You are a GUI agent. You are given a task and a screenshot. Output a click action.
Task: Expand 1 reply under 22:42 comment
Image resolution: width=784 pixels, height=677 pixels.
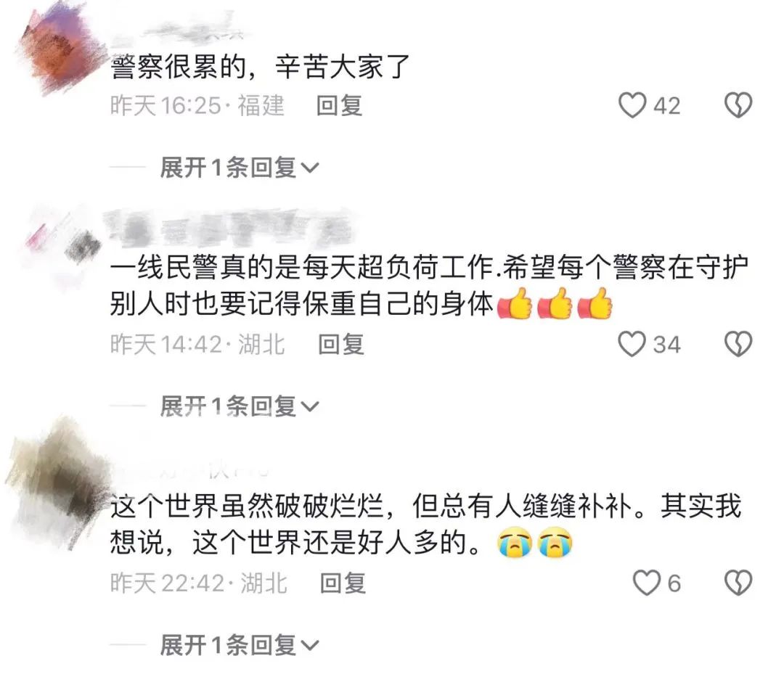click(239, 645)
